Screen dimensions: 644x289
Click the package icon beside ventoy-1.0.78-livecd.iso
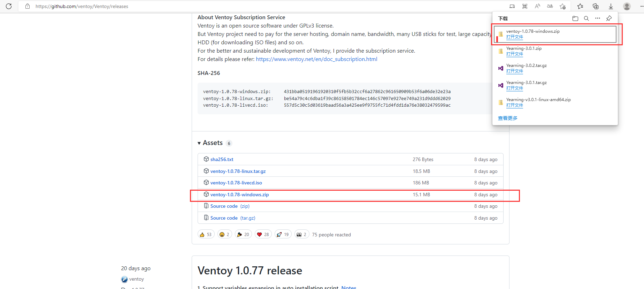click(x=206, y=182)
